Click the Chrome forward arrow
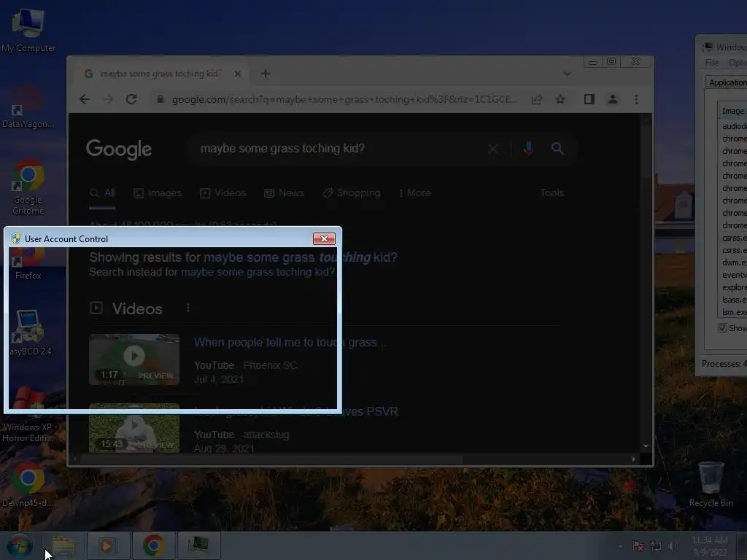Screen dimensions: 747x560 (108, 99)
